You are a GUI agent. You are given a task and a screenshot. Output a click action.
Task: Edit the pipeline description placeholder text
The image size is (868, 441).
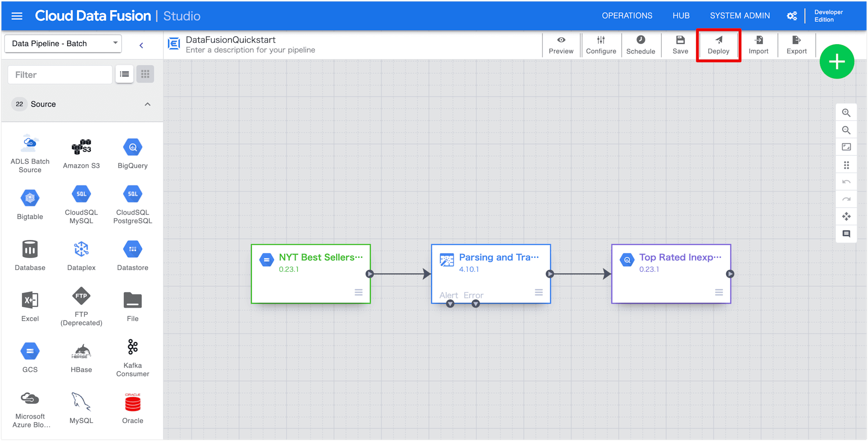click(x=250, y=50)
